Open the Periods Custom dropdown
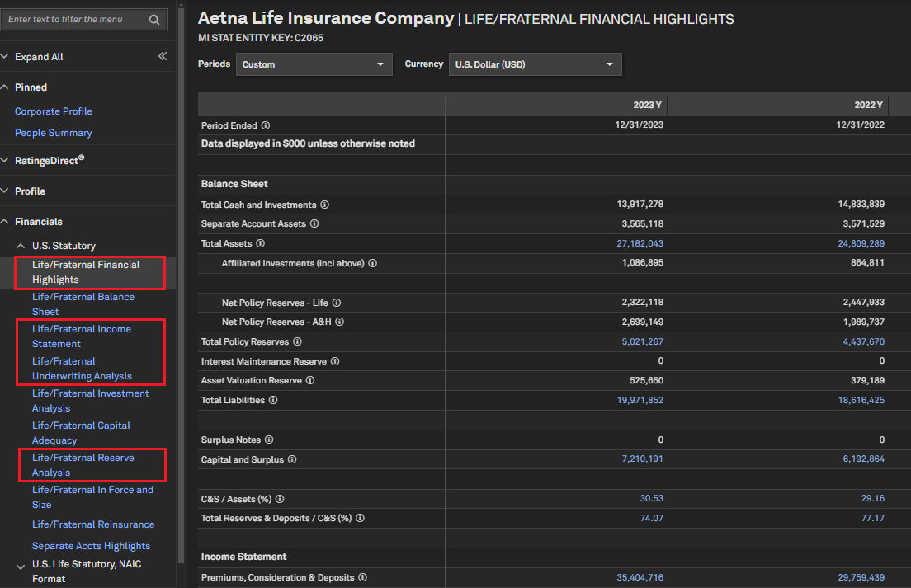The width and height of the screenshot is (911, 588). (x=314, y=64)
